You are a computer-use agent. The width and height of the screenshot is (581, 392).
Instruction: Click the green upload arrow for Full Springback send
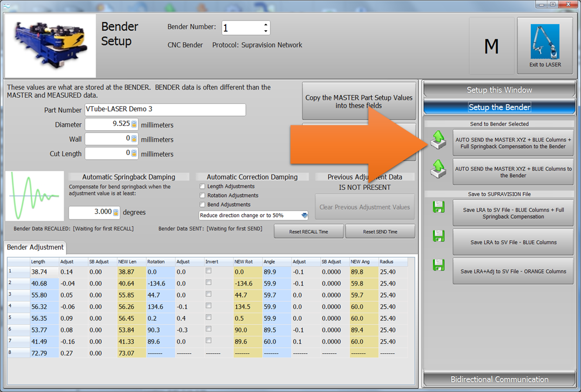pos(438,141)
